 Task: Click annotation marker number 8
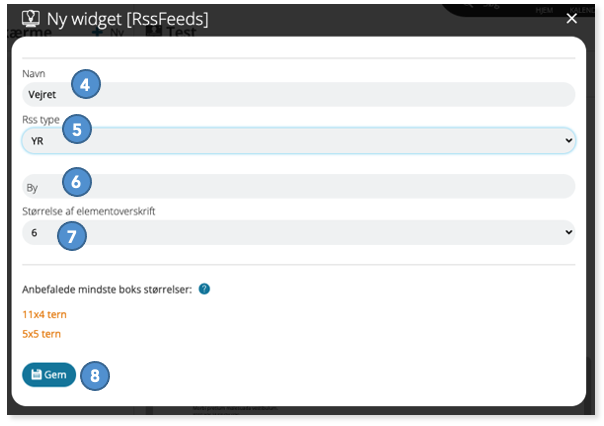pos(95,376)
